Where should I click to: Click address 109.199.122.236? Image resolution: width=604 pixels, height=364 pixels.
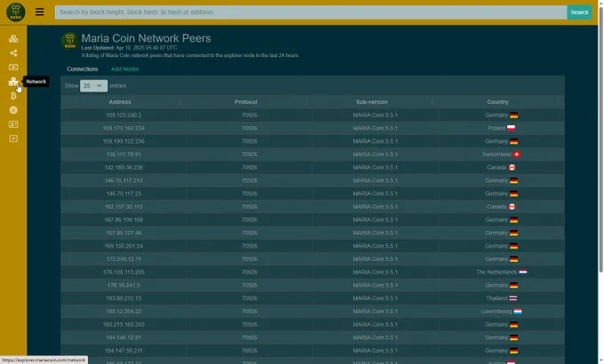123,141
